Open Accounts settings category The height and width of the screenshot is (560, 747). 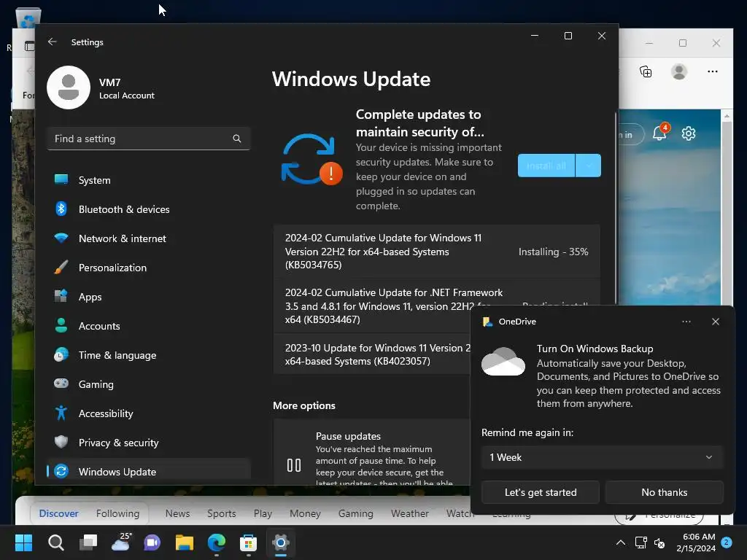point(148,326)
